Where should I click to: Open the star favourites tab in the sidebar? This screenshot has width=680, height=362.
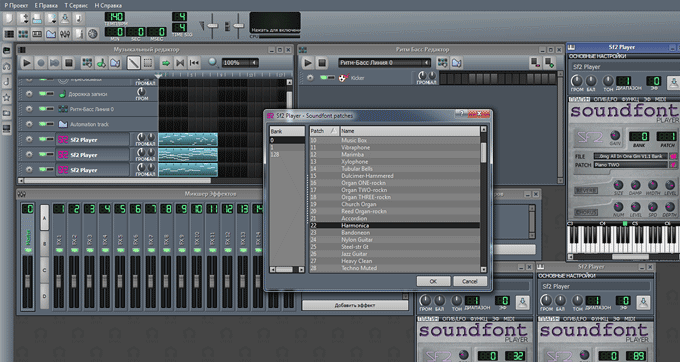pyautogui.click(x=7, y=98)
